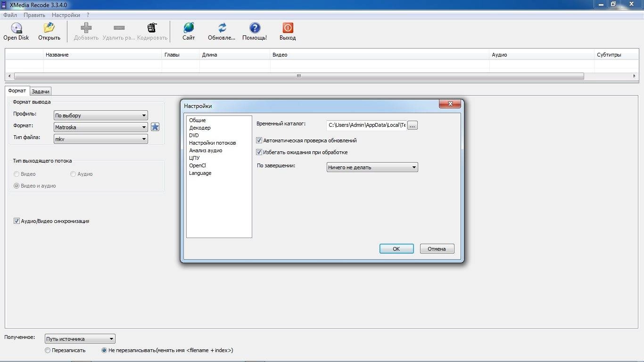Click the star favorite icon next to Формат
644x362 pixels.
155,127
